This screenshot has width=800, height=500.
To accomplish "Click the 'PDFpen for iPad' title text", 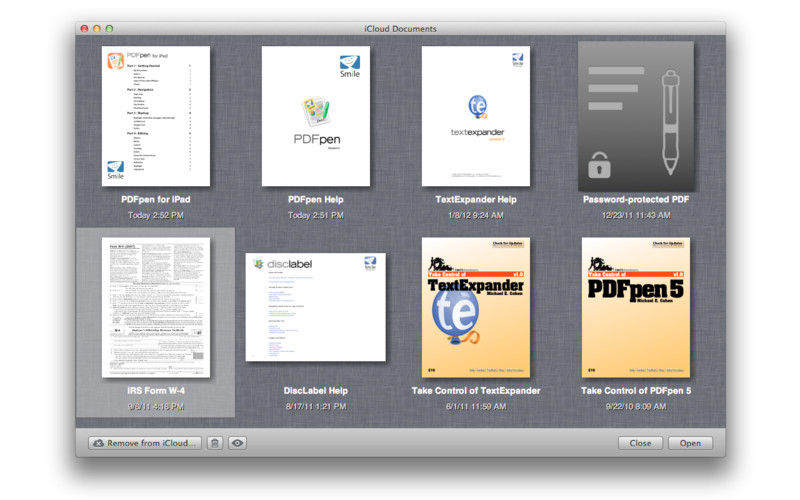I will coord(156,199).
